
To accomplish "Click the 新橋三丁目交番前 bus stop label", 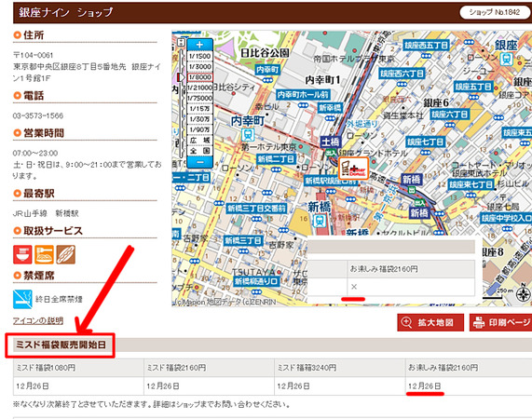I will (256, 208).
